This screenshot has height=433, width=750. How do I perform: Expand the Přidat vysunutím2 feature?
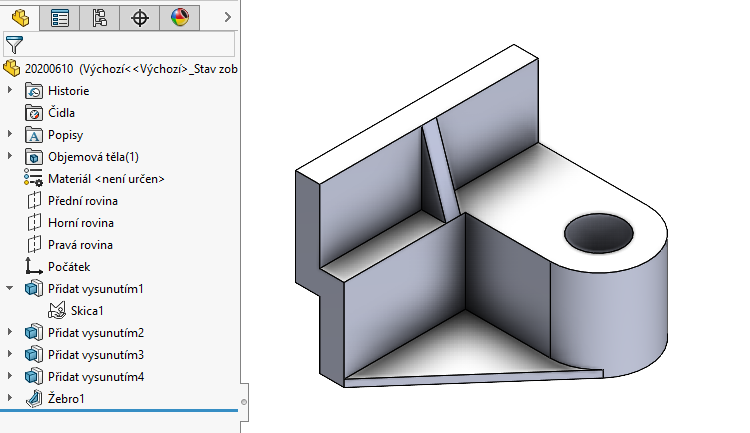pyautogui.click(x=10, y=332)
